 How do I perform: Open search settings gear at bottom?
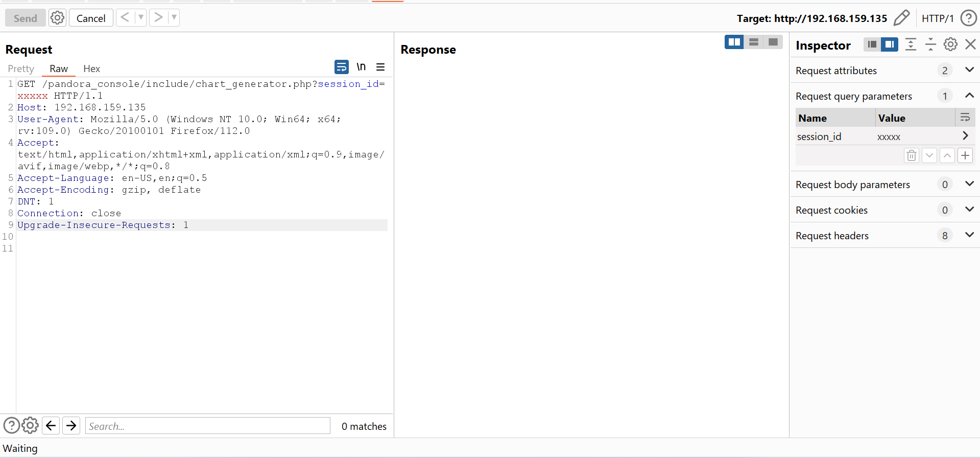30,425
